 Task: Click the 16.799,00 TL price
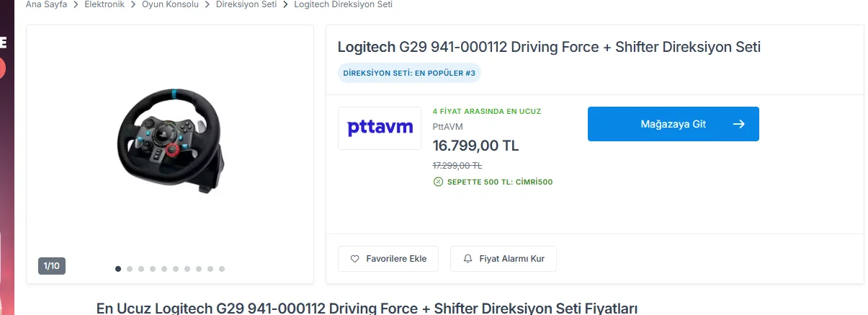[475, 146]
